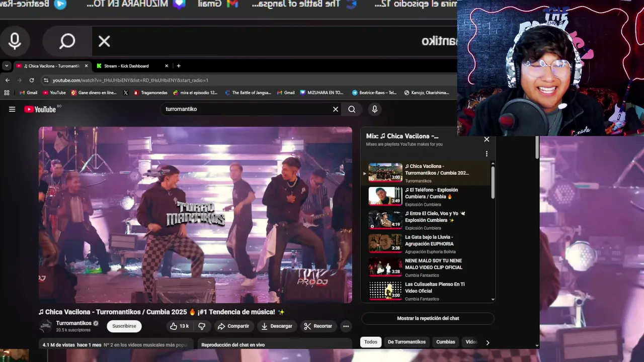The image size is (644, 362).
Task: Close the Stream - Kick Dashboard tab
Action: point(167,66)
